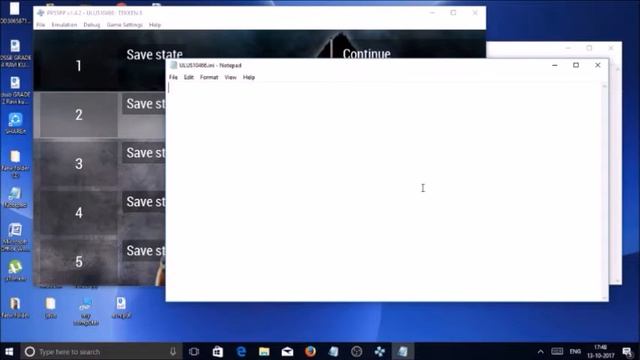Image resolution: width=640 pixels, height=360 pixels.
Task: Open Firefox from taskbar
Action: (310, 351)
